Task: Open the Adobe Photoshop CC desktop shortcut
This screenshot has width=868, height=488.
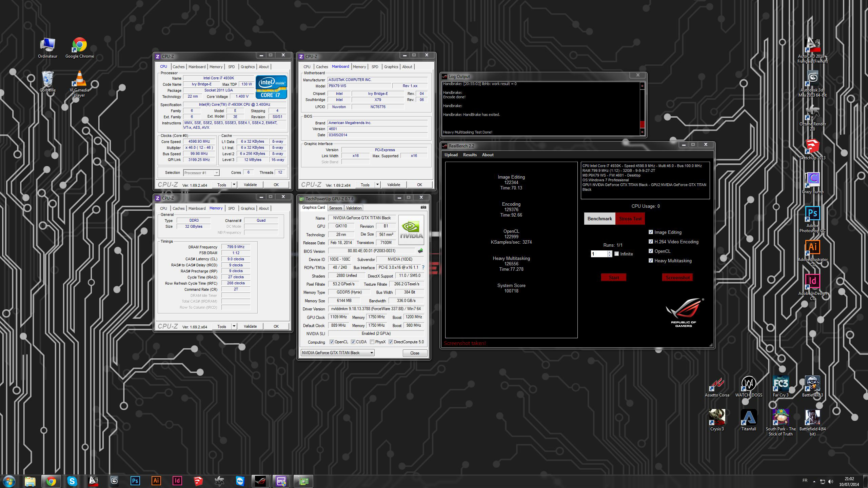Action: (x=812, y=220)
